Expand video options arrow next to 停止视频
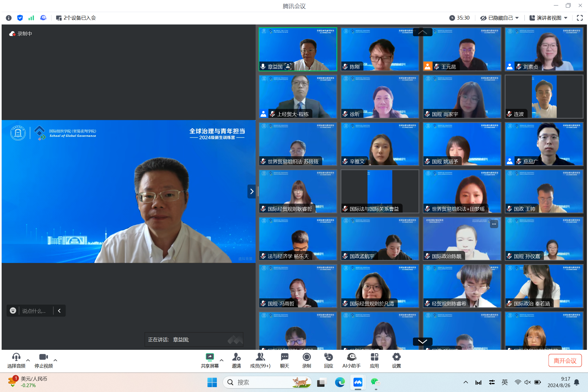Screen dimensions: 588x392 [56, 360]
